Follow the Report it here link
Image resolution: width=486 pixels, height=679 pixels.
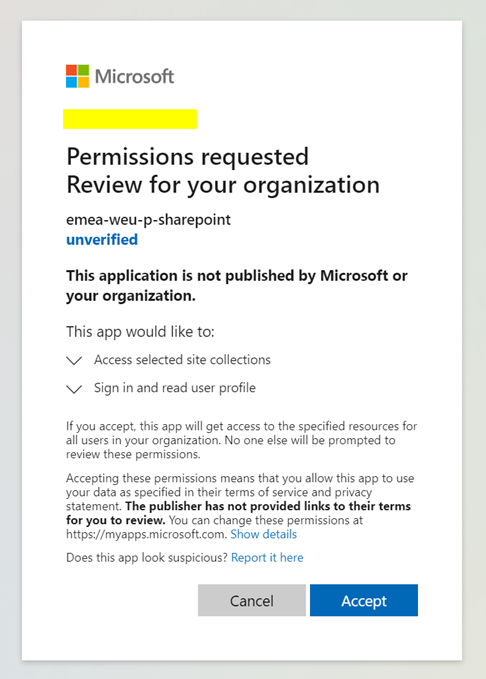click(267, 558)
